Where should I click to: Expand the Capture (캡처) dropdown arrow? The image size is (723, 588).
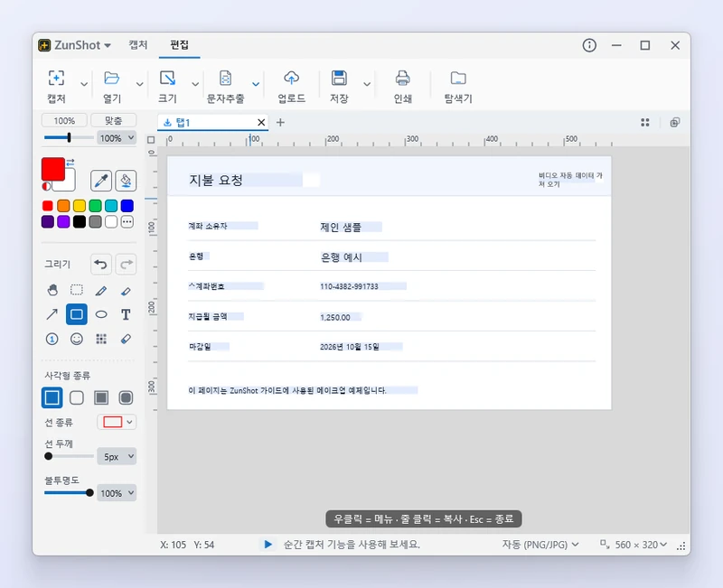pyautogui.click(x=84, y=84)
